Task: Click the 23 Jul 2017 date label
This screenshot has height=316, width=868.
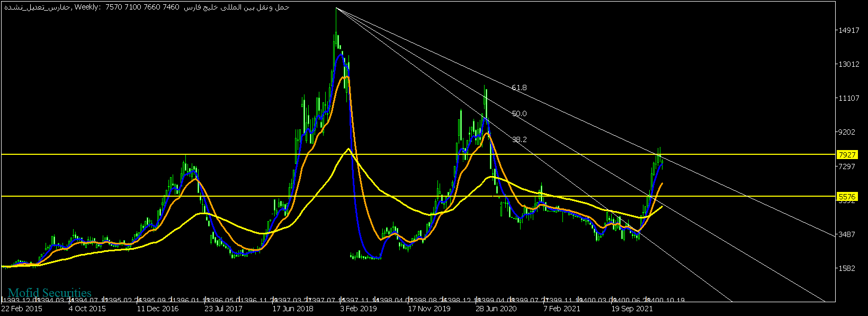Action: coord(223,309)
